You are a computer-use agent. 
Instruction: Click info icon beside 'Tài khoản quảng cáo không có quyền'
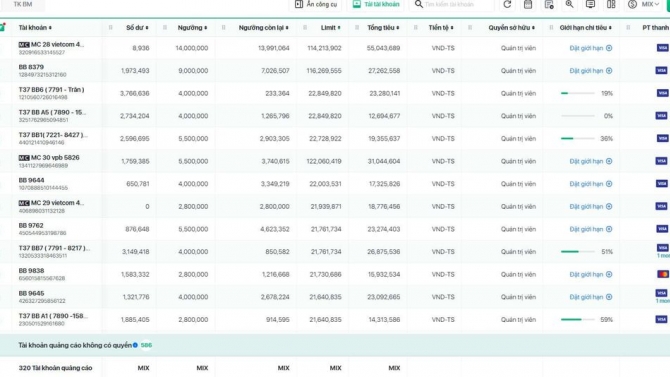click(x=135, y=345)
